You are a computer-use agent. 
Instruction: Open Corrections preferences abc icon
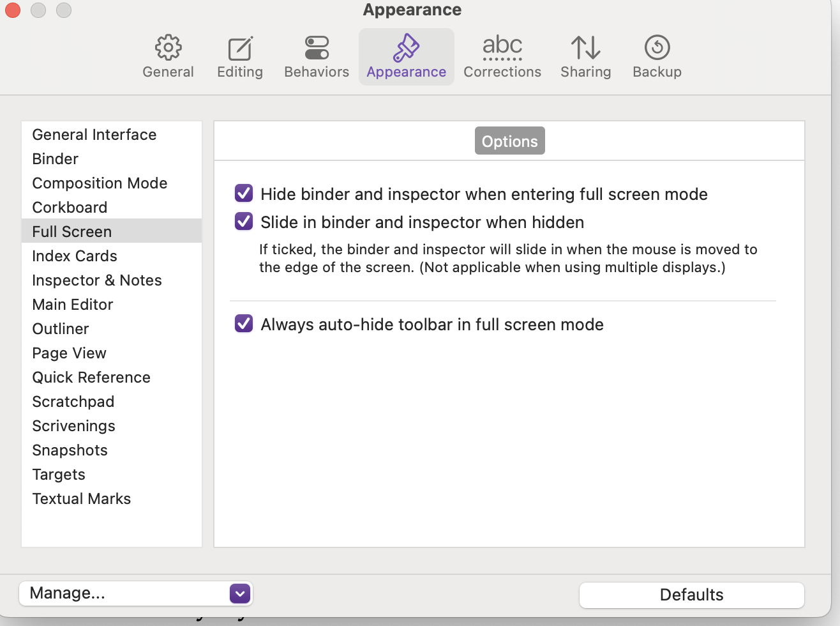[x=502, y=48]
